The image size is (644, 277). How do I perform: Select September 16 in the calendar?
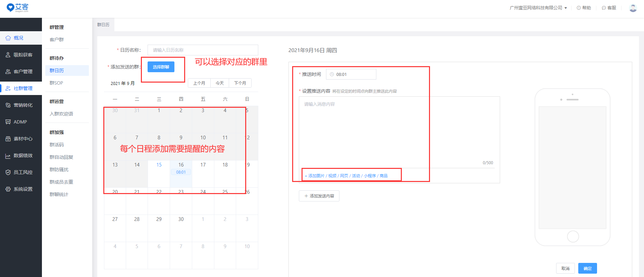pos(181,165)
